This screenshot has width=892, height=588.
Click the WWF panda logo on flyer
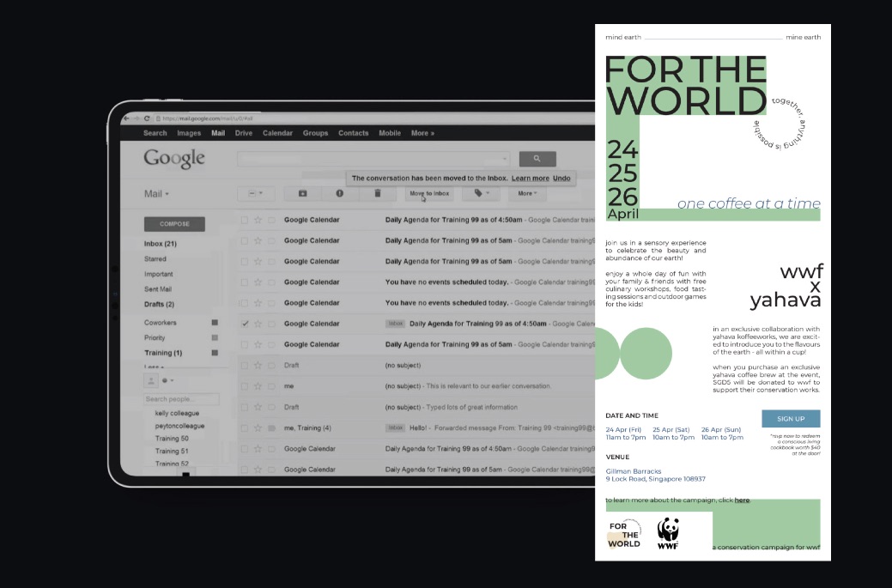click(x=668, y=533)
